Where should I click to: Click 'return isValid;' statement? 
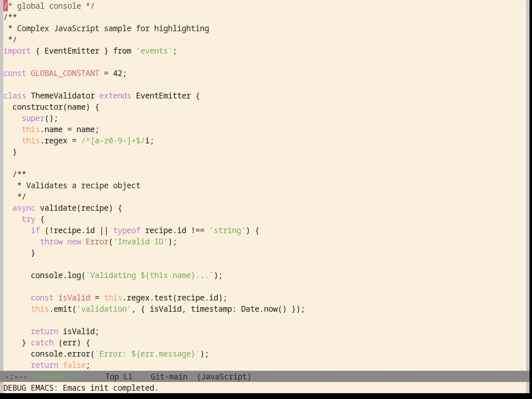coord(65,332)
